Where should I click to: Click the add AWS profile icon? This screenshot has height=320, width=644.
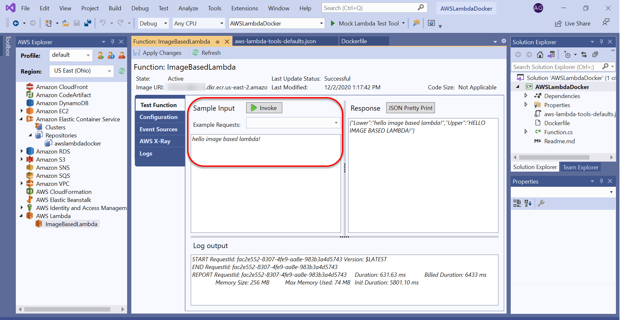(x=101, y=55)
